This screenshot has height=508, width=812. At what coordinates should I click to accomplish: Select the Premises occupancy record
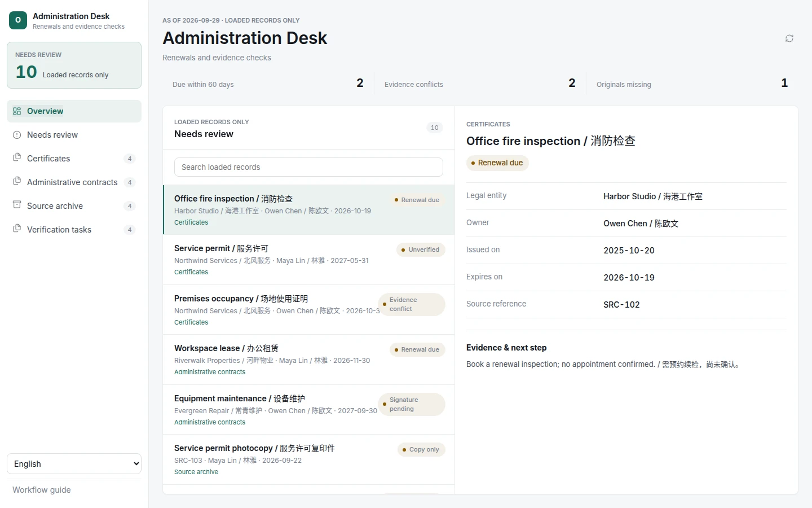[x=309, y=310]
